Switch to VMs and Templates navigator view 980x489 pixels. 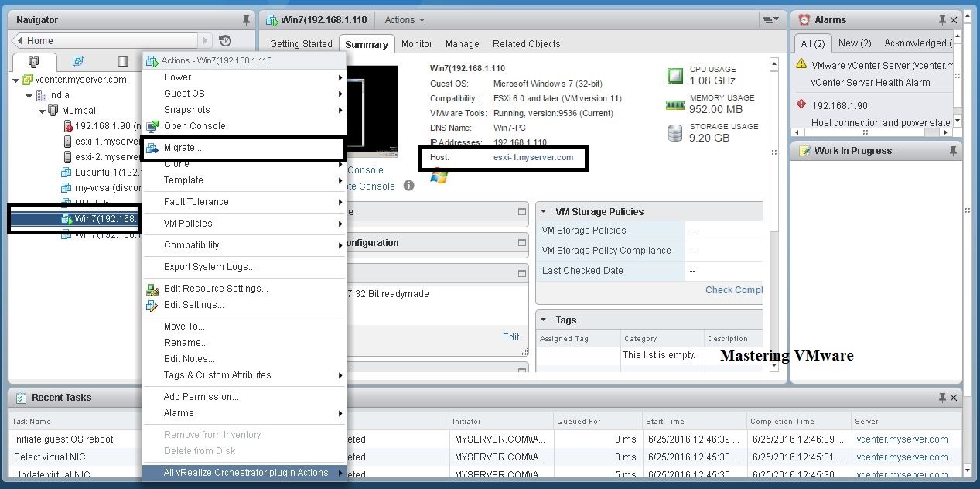[78, 62]
